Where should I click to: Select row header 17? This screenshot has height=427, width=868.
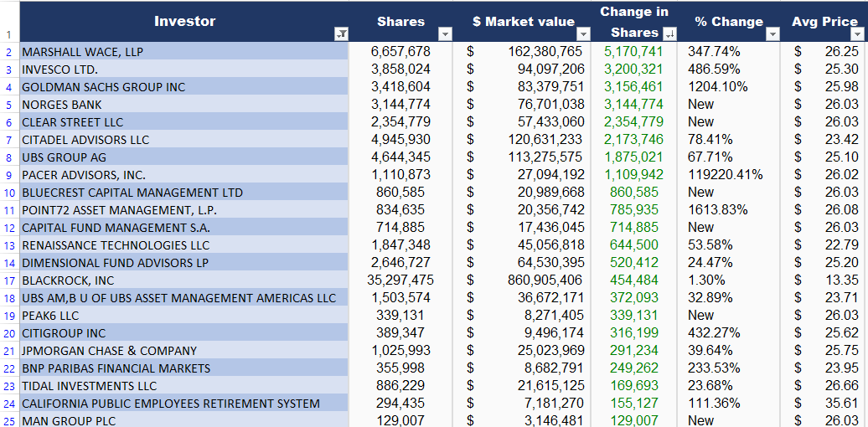(x=9, y=281)
